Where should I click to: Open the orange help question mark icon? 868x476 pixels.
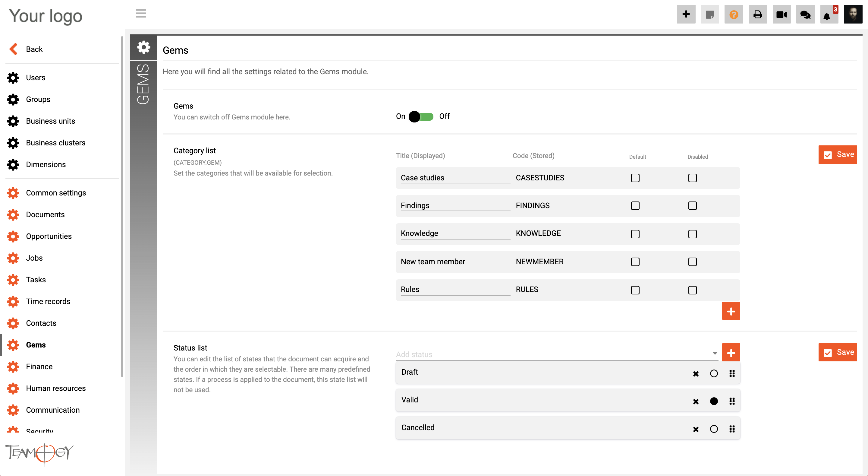click(734, 14)
